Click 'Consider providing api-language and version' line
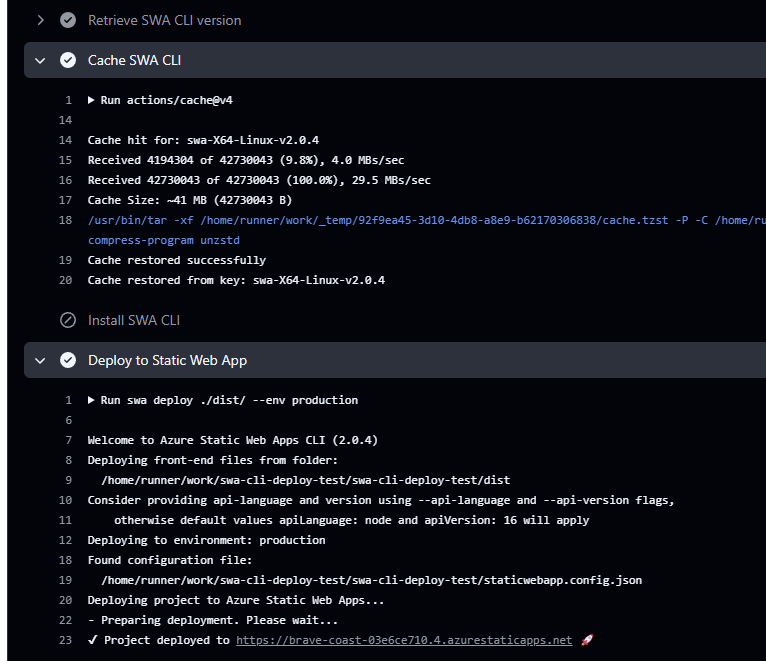 pyautogui.click(x=381, y=500)
